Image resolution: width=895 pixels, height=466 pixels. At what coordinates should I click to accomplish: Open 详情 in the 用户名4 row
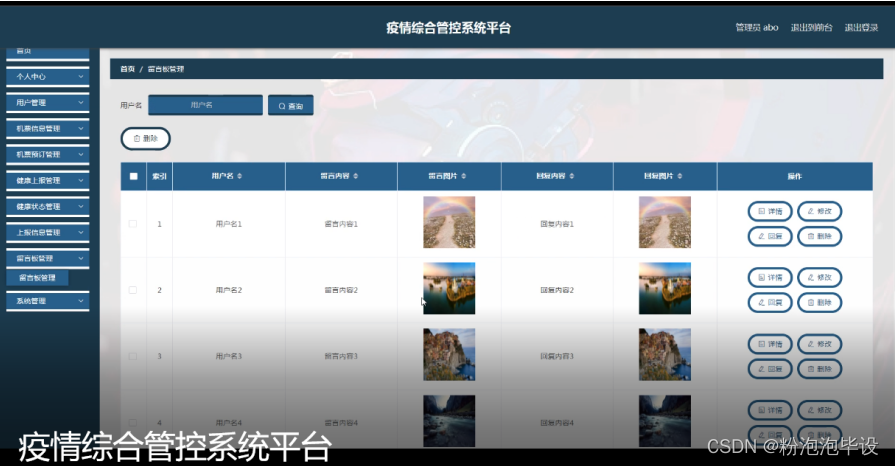(x=770, y=410)
